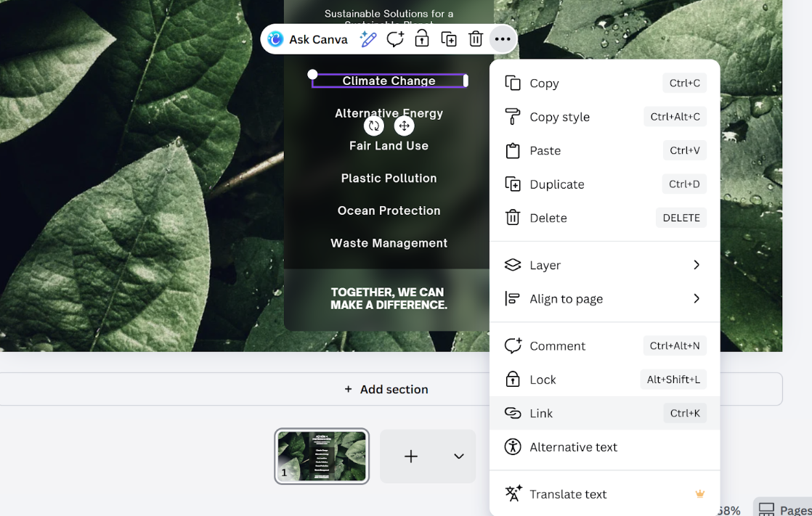Select the page 1 thumbnail
Screen dimensions: 812x516
point(322,456)
